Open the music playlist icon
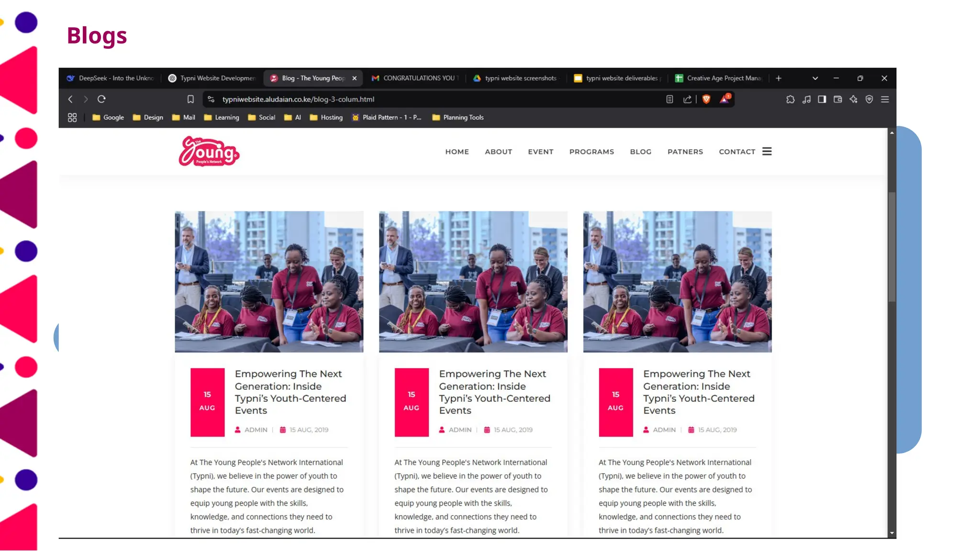The width and height of the screenshot is (980, 551). (x=806, y=99)
